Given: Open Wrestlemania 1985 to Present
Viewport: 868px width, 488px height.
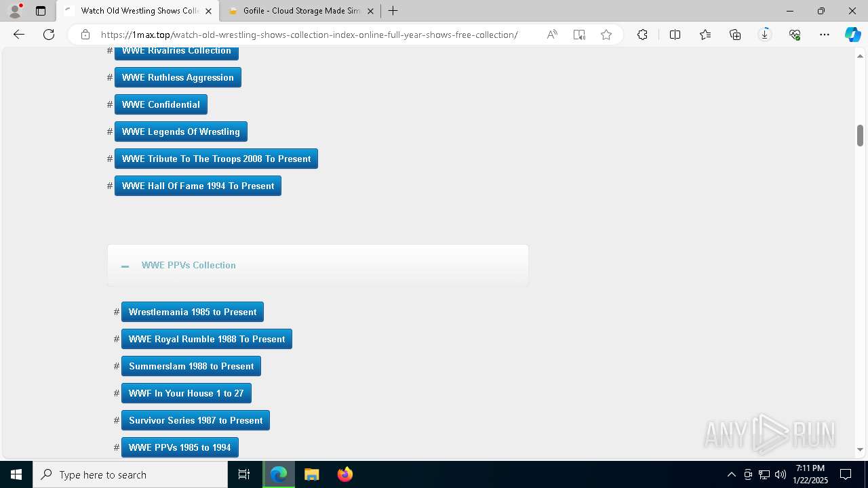Looking at the screenshot, I should point(193,312).
